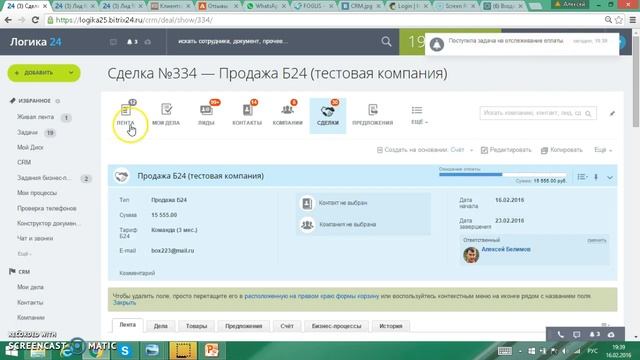The width and height of the screenshot is (640, 360).
Task: Click the pencil edit icon near CRM search
Action: pos(612,113)
